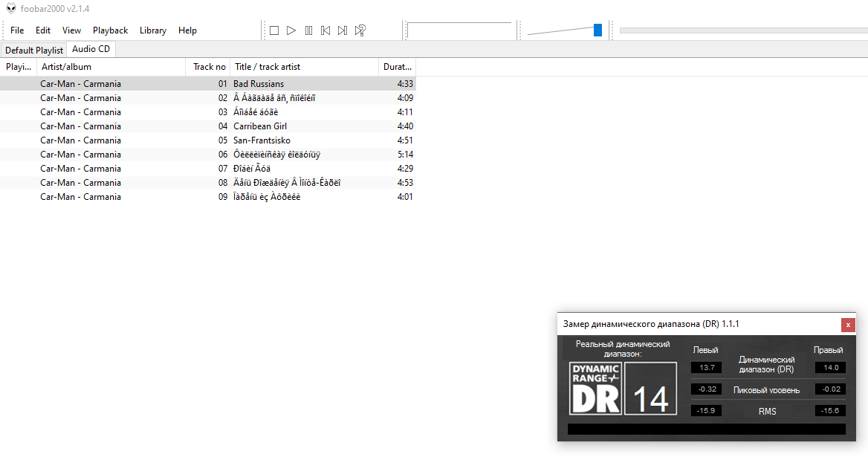Pause playback with the Pause button
This screenshot has height=457, width=868.
308,30
